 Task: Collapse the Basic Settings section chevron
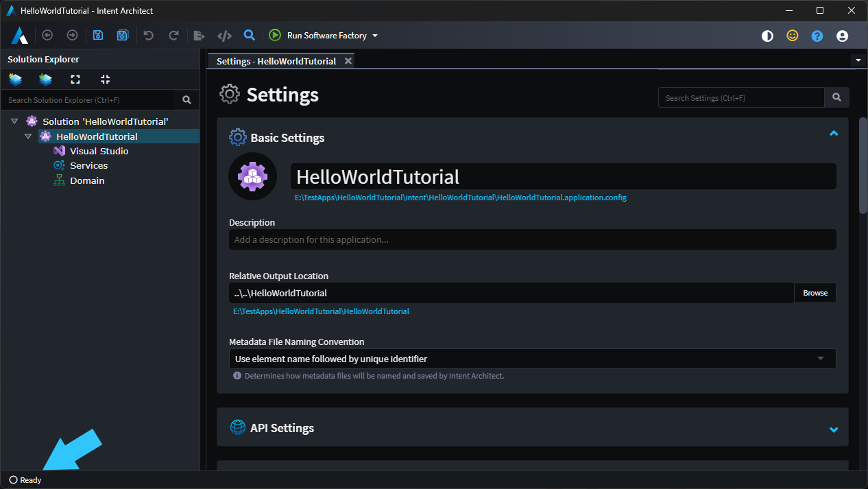tap(834, 134)
